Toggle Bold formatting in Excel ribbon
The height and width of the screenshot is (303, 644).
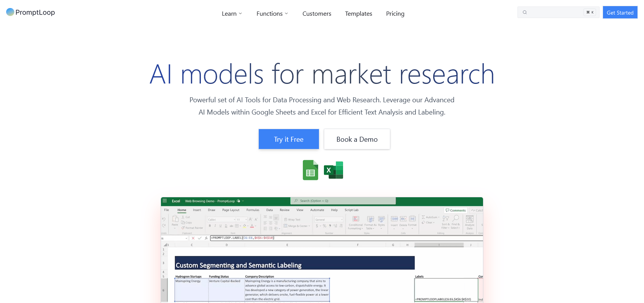210,226
